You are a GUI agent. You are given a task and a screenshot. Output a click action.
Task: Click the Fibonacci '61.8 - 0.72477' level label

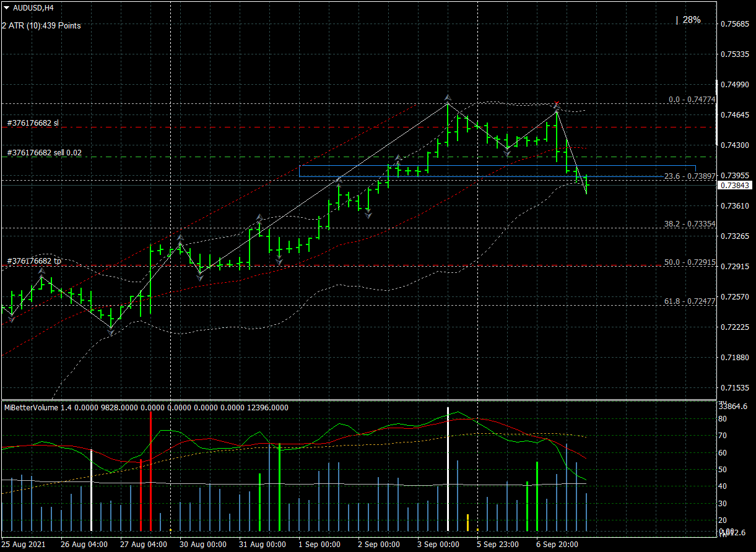[690, 301]
